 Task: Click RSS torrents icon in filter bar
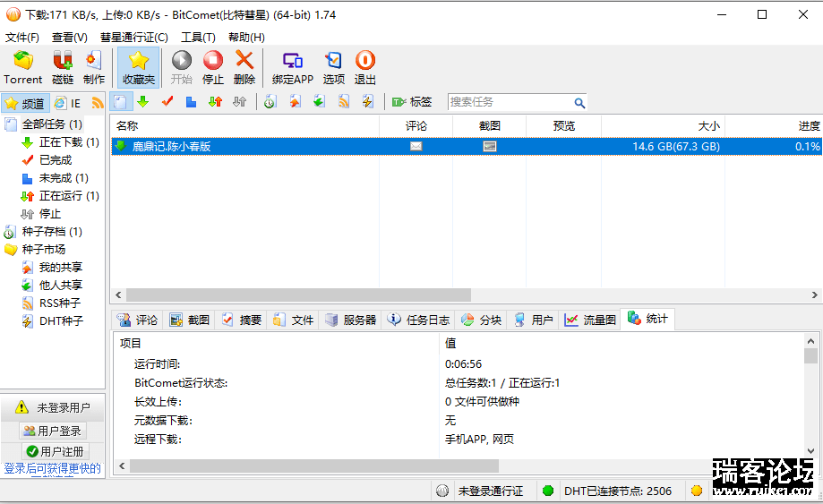coord(344,102)
